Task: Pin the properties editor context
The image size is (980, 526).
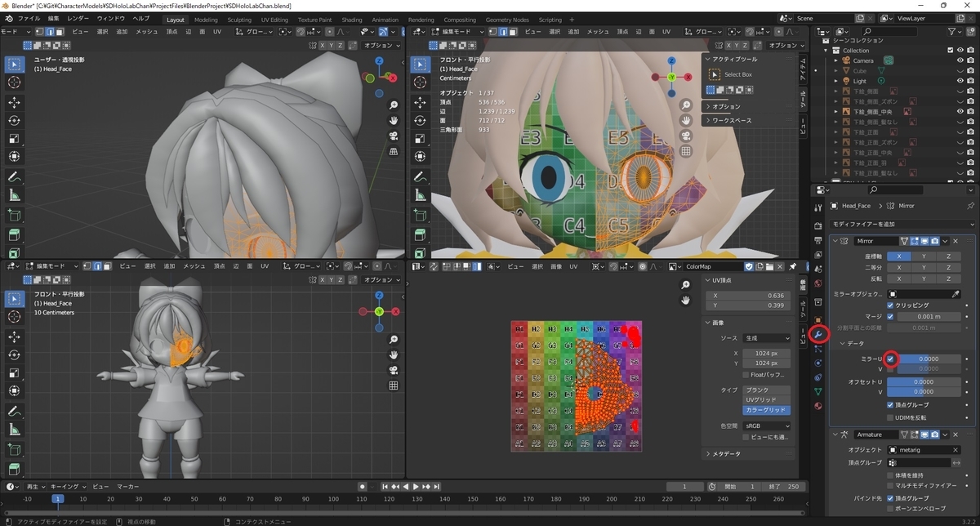Action: tap(970, 206)
